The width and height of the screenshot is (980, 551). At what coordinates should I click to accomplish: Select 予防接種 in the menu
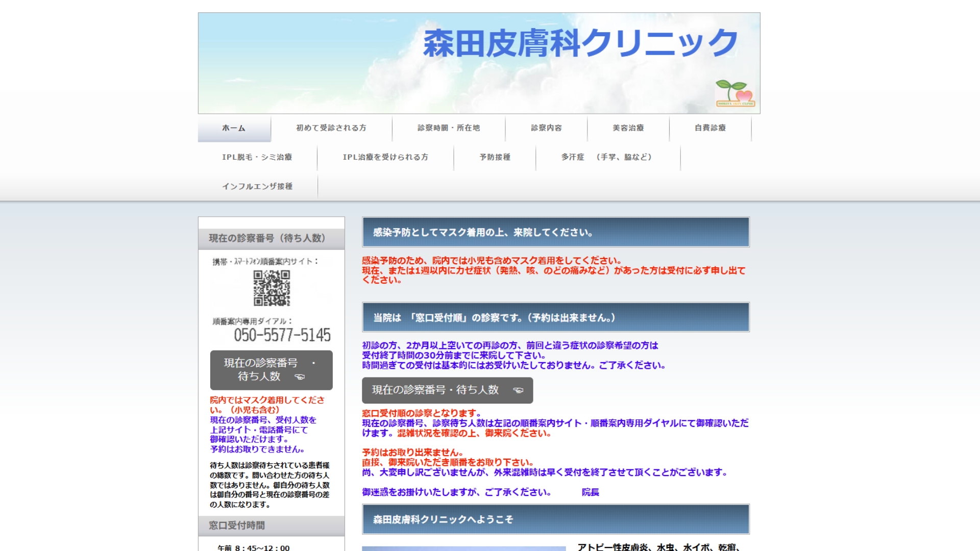pyautogui.click(x=495, y=157)
